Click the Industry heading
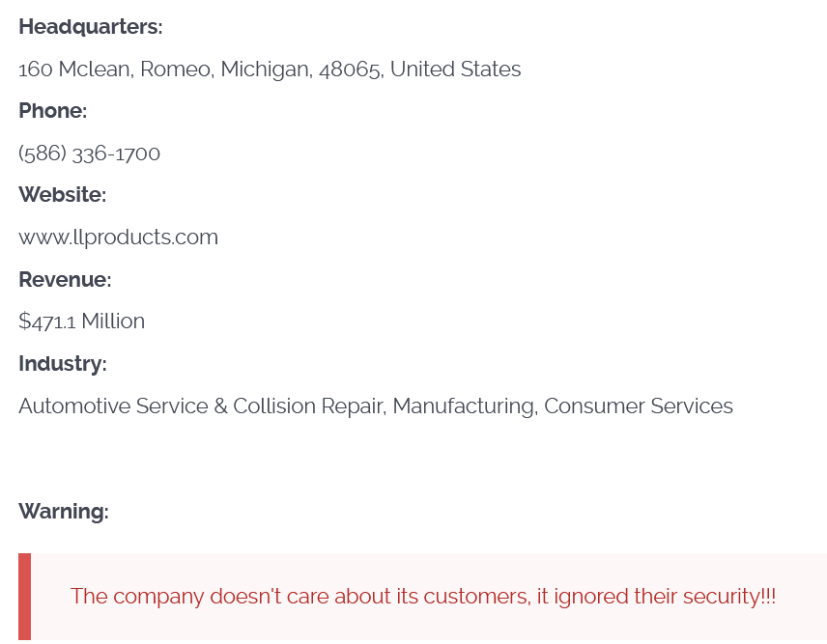827x644 pixels. [62, 364]
